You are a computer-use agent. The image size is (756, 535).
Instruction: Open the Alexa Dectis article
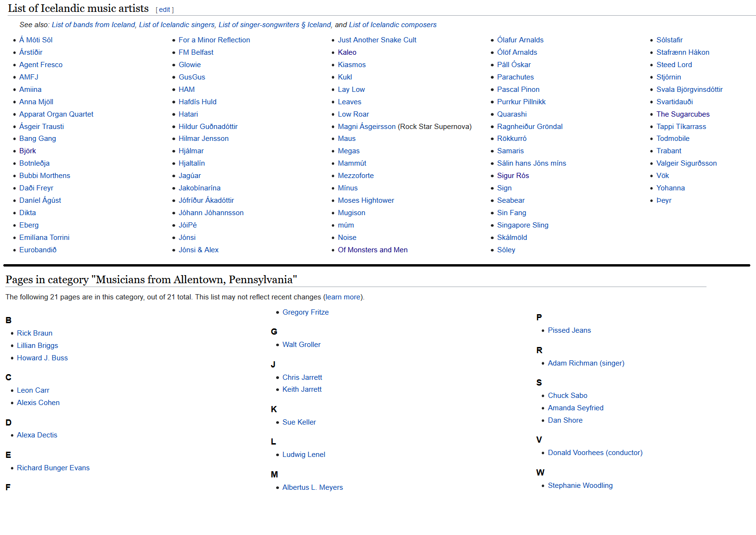coord(37,435)
